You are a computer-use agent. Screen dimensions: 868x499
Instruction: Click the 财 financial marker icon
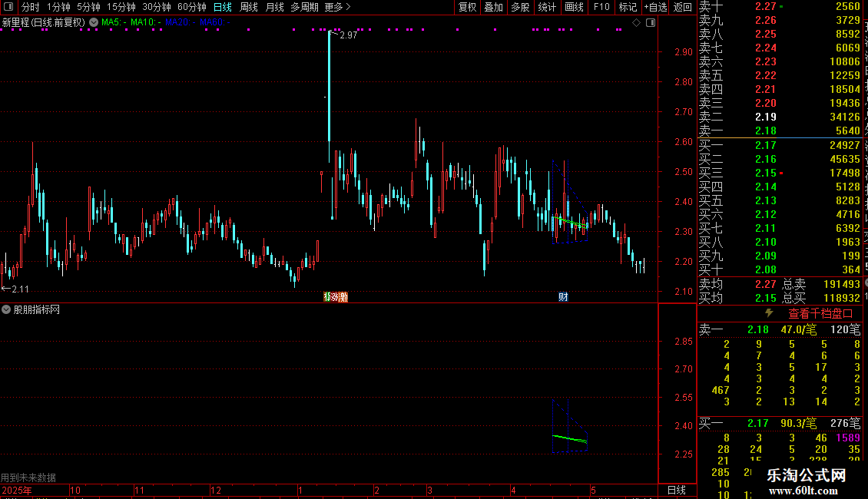point(563,297)
